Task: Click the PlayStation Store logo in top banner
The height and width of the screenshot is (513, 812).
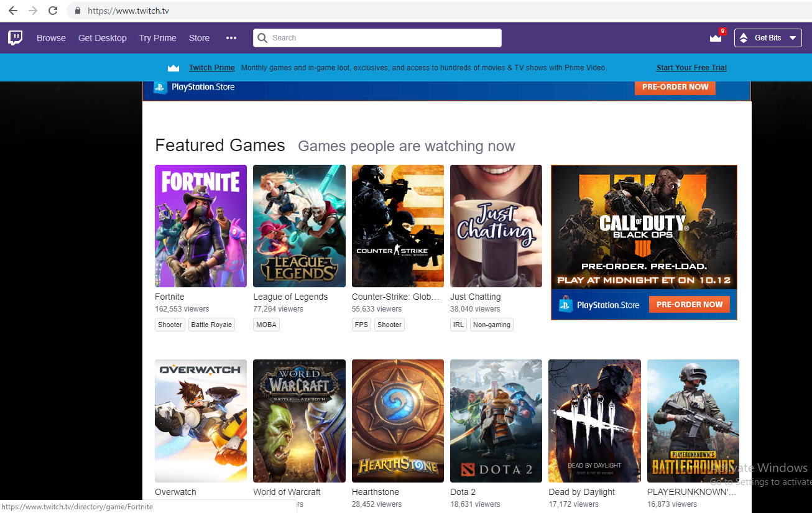Action: pos(195,87)
